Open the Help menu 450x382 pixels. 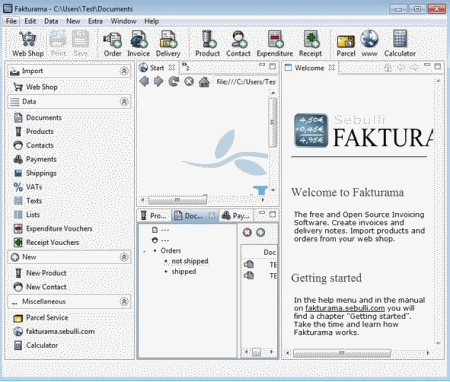[x=151, y=21]
